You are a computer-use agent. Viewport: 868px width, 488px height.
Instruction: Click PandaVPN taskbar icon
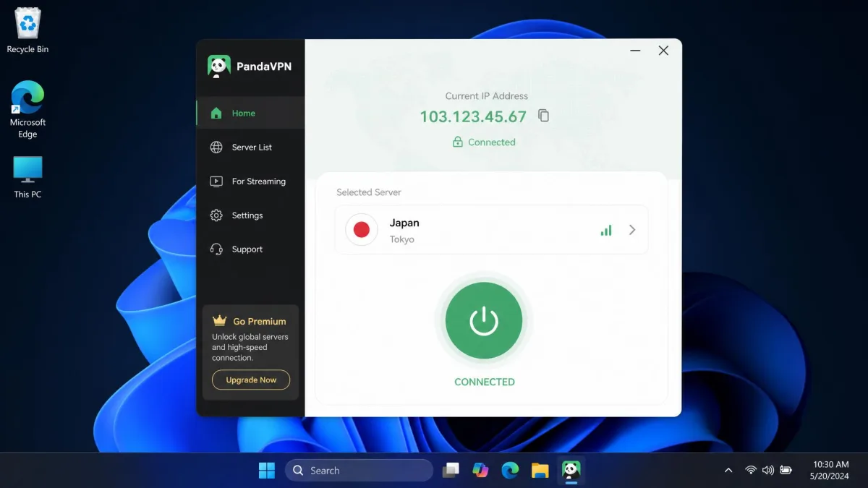pos(571,471)
